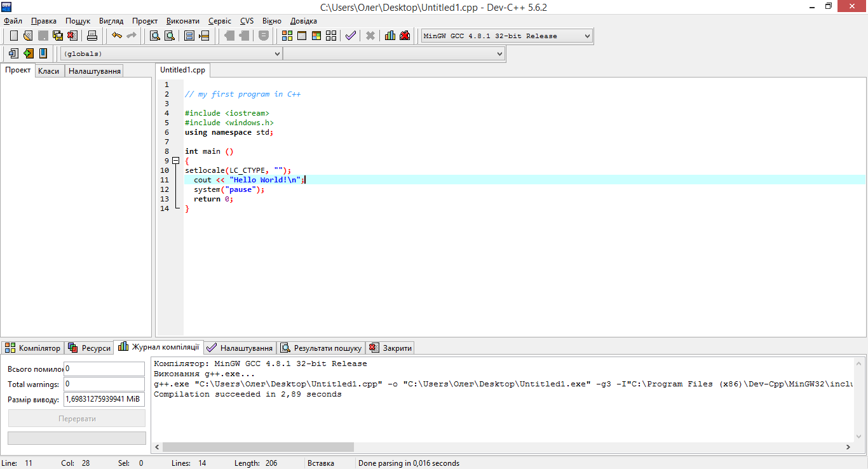The height and width of the screenshot is (469, 868).
Task: Compile and run with the toolbar icon
Action: pos(316,36)
